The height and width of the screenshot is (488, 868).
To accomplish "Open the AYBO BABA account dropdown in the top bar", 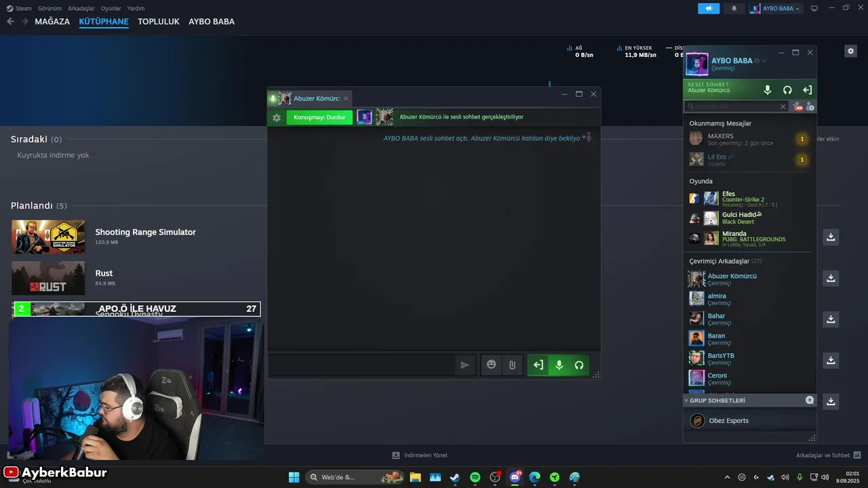I will (x=776, y=8).
